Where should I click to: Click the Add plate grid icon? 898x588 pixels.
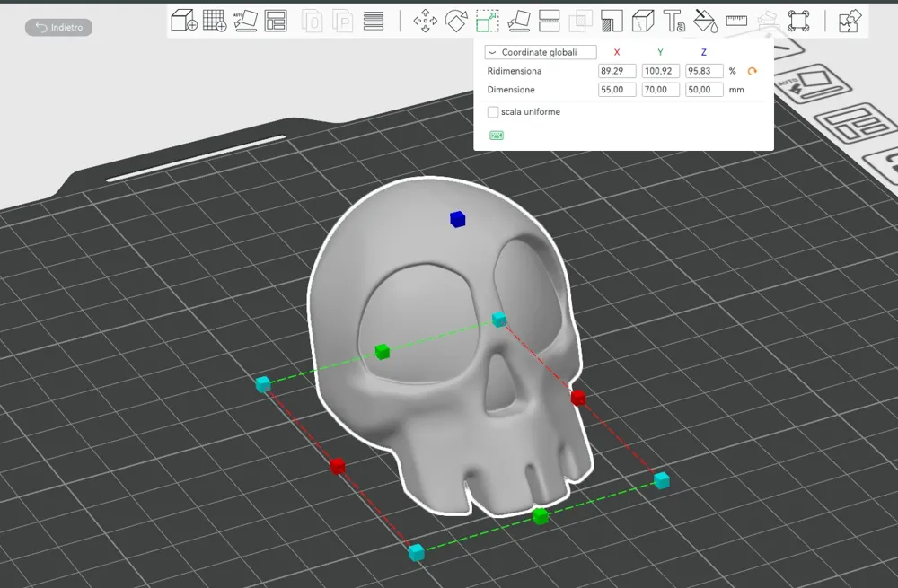(x=215, y=21)
